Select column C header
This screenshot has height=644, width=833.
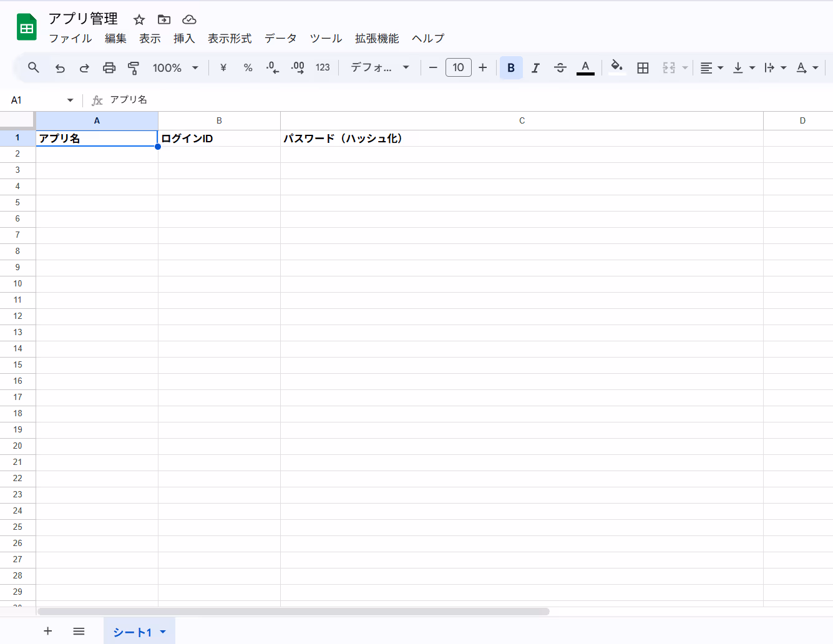(522, 120)
